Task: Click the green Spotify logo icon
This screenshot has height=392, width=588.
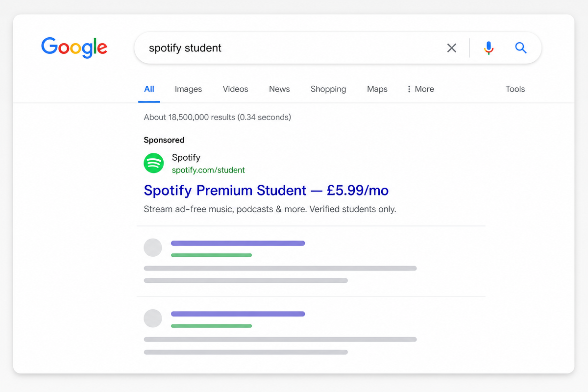Action: 154,163
